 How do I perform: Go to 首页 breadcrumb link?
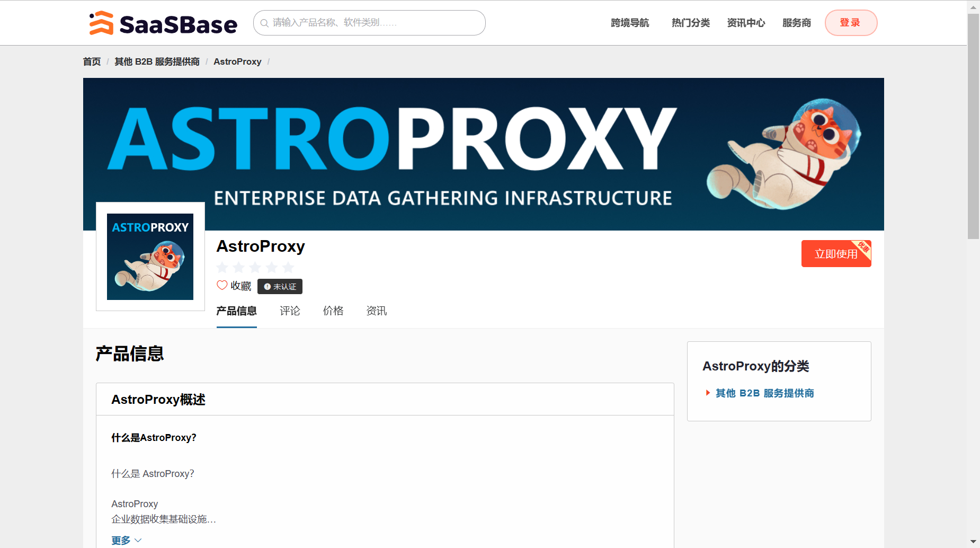click(92, 61)
